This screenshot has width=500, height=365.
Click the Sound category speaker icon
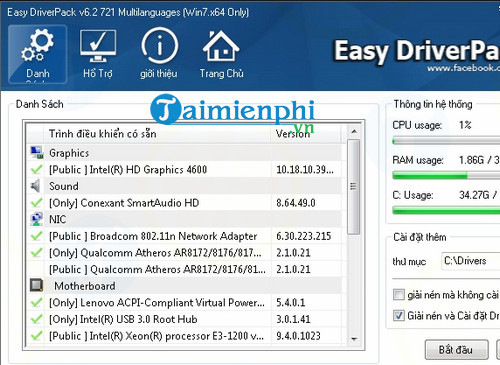[x=36, y=186]
